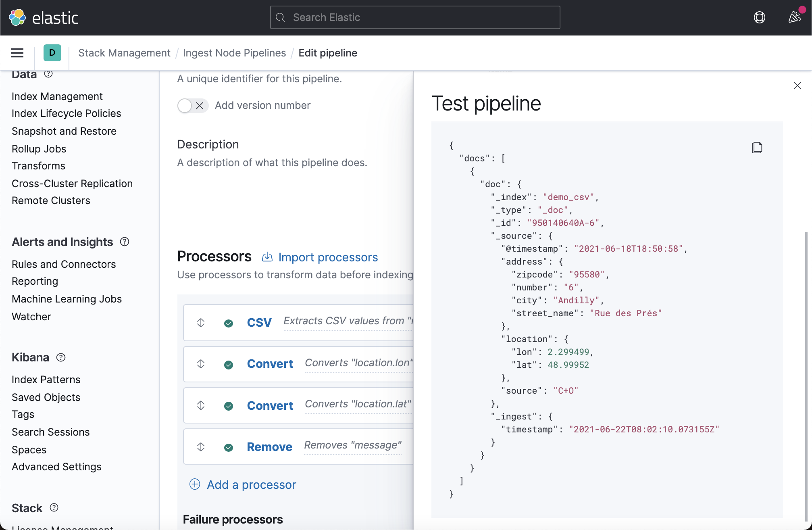Open the help menu in the top bar
812x530 pixels.
pos(759,17)
